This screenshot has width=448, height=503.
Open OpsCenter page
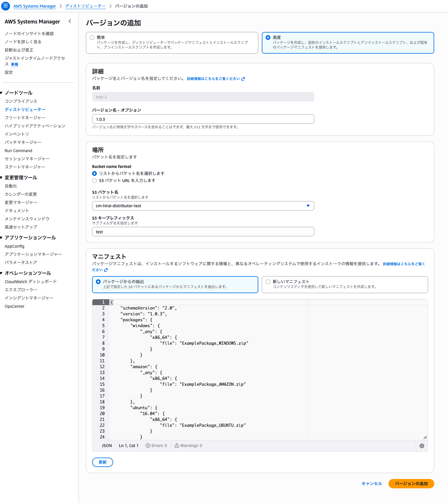[15, 306]
